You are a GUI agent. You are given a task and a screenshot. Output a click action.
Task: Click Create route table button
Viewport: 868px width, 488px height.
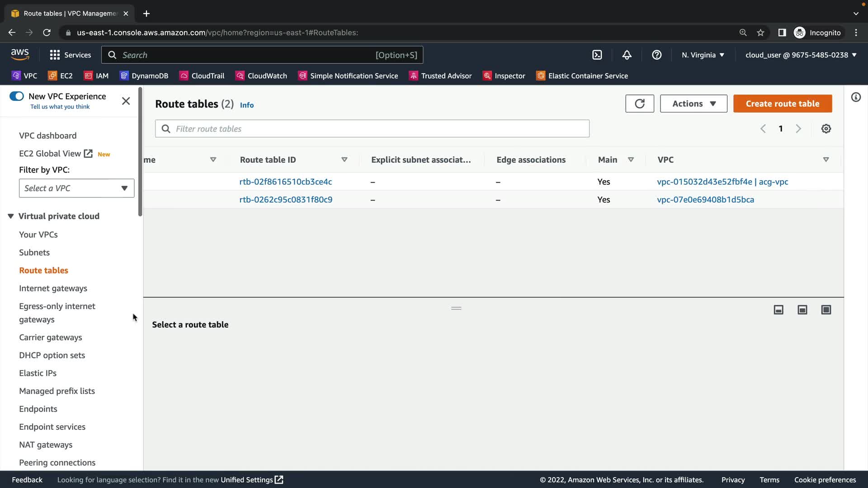[782, 103]
